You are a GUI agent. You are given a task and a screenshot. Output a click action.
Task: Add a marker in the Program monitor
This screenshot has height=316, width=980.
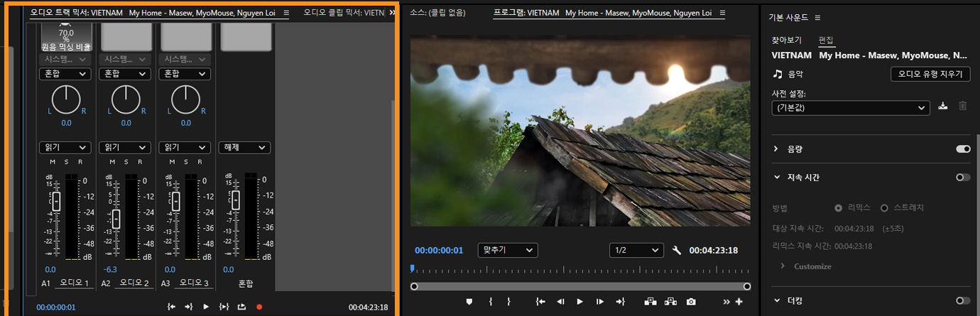coord(469,302)
